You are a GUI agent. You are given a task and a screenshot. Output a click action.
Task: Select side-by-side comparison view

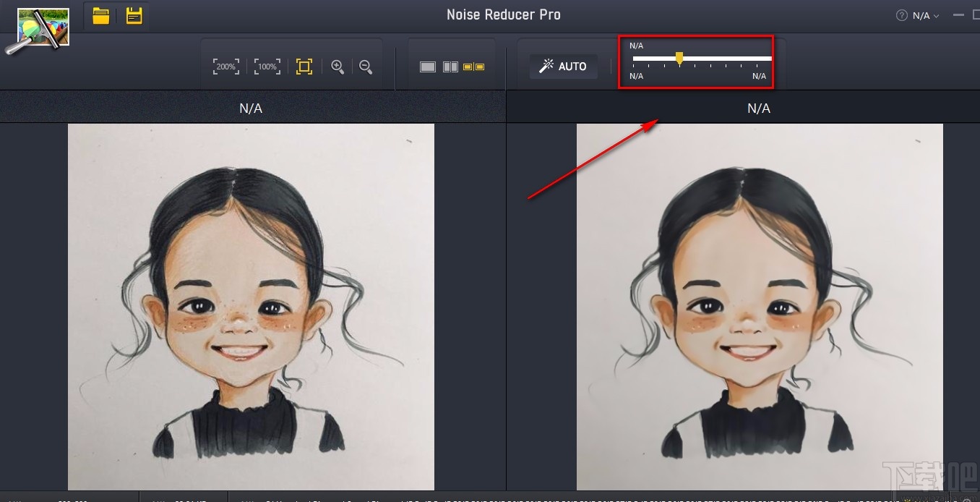(x=473, y=67)
